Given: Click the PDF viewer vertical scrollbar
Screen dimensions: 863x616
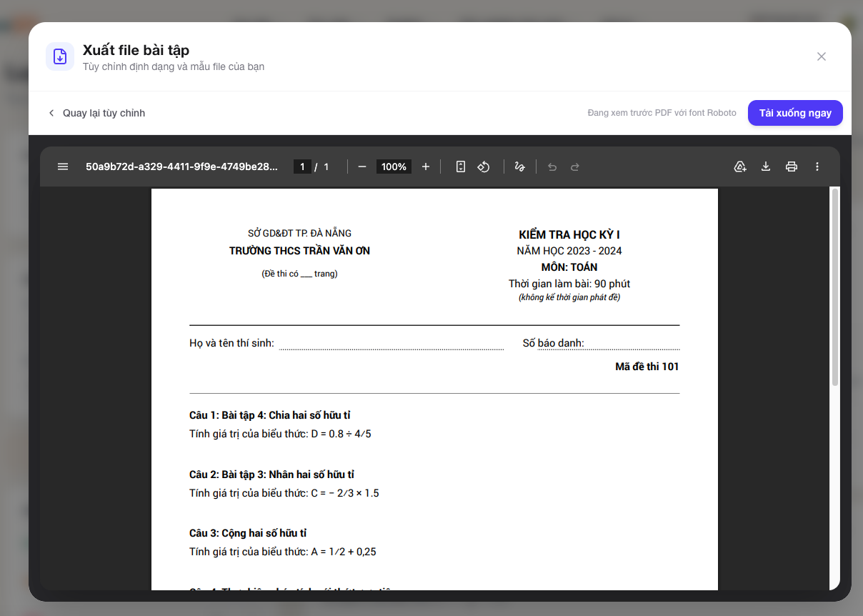Looking at the screenshot, I should (835, 287).
